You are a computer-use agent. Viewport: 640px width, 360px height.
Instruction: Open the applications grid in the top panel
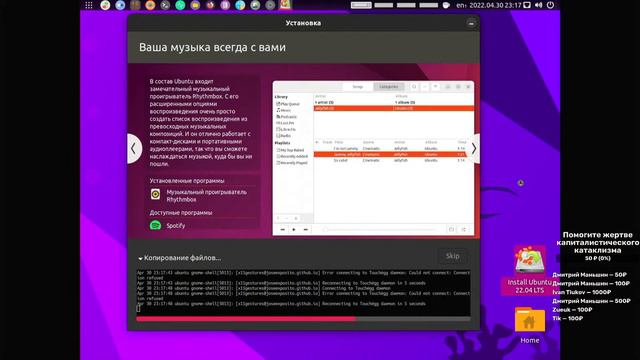89,5
